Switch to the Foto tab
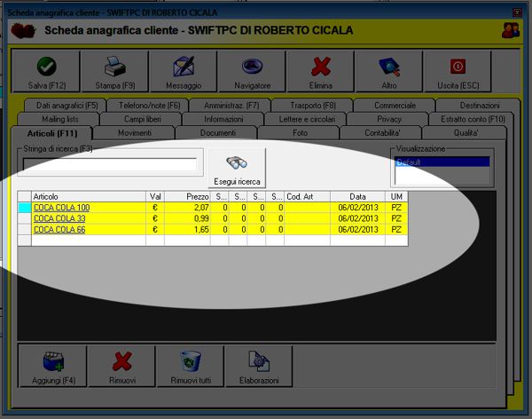Screen dimensions: 532x419 click(300, 133)
